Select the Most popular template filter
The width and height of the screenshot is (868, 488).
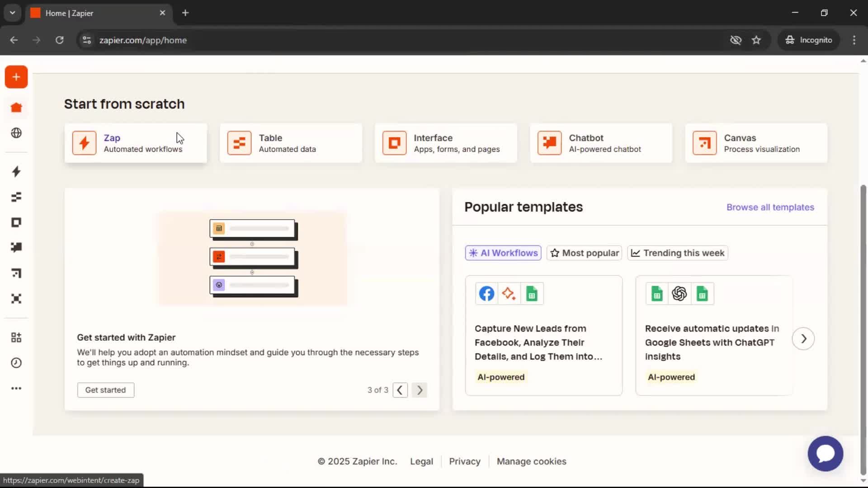click(585, 253)
